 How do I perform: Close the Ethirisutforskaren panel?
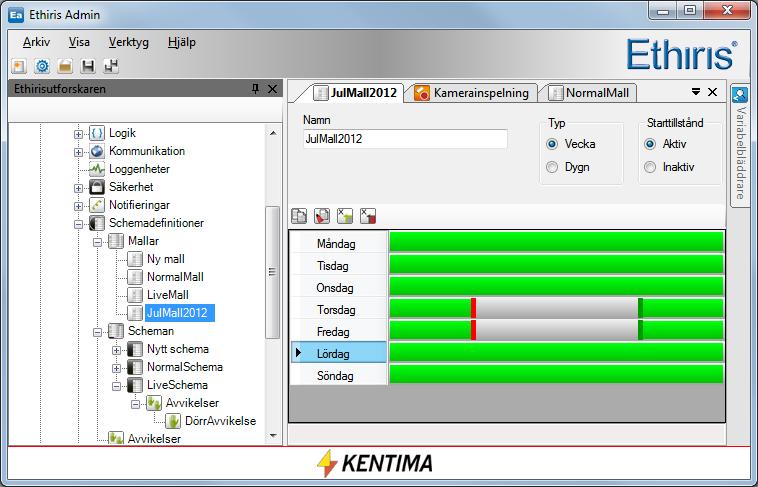point(272,89)
